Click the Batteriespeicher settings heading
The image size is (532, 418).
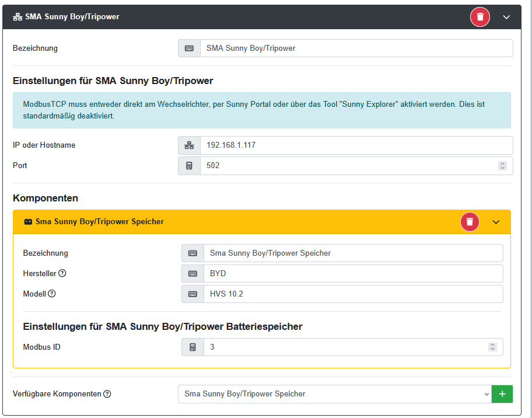(163, 327)
